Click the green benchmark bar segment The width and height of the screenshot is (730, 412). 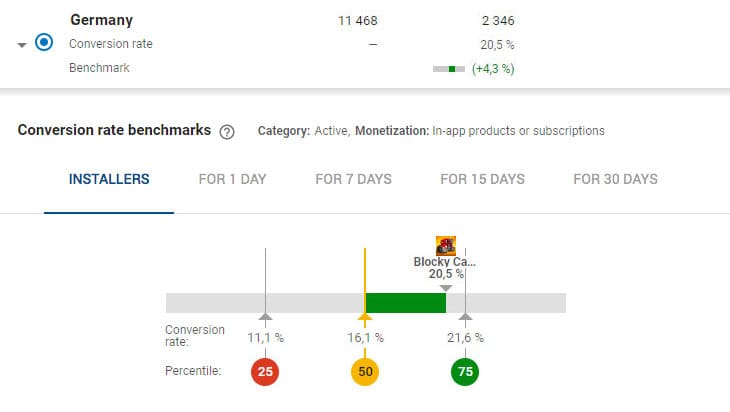coord(405,303)
